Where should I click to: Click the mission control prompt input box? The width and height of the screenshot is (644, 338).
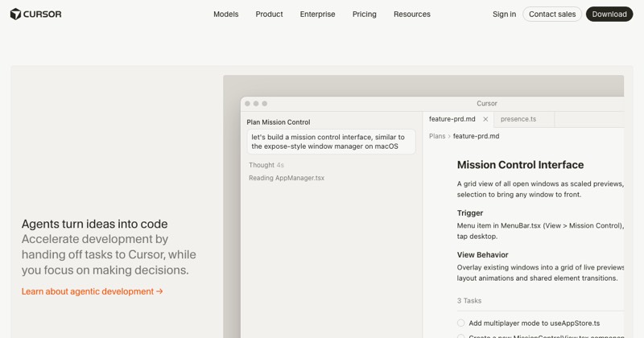pos(331,142)
